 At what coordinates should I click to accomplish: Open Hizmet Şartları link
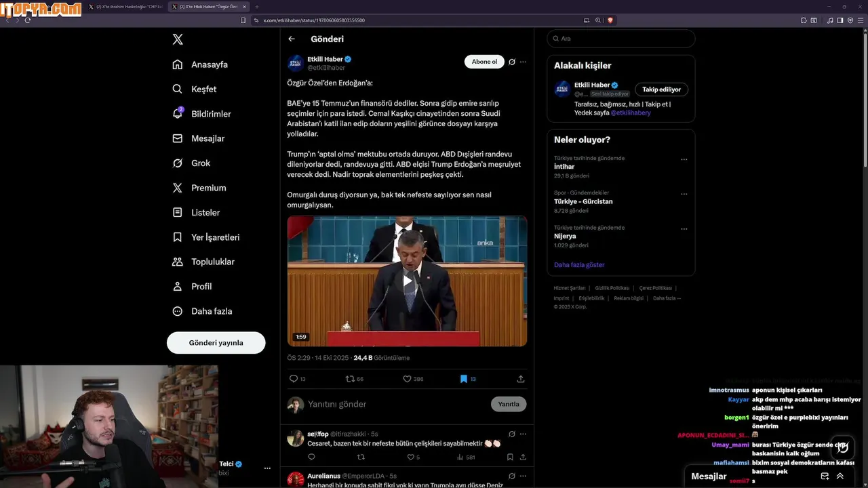pyautogui.click(x=569, y=288)
